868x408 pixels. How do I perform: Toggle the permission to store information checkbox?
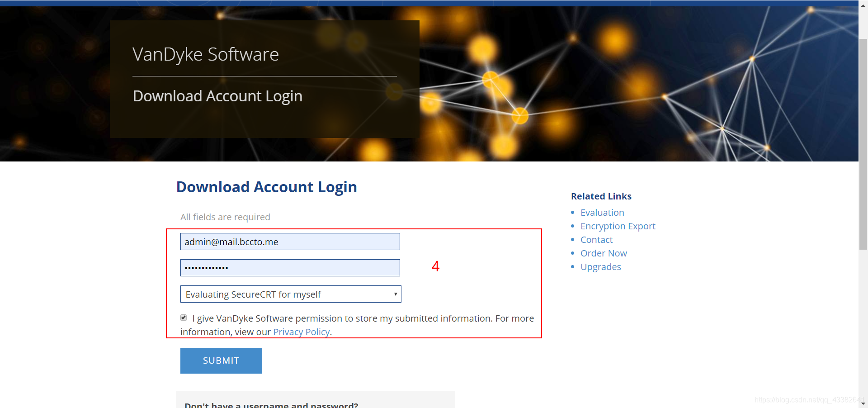coord(184,318)
